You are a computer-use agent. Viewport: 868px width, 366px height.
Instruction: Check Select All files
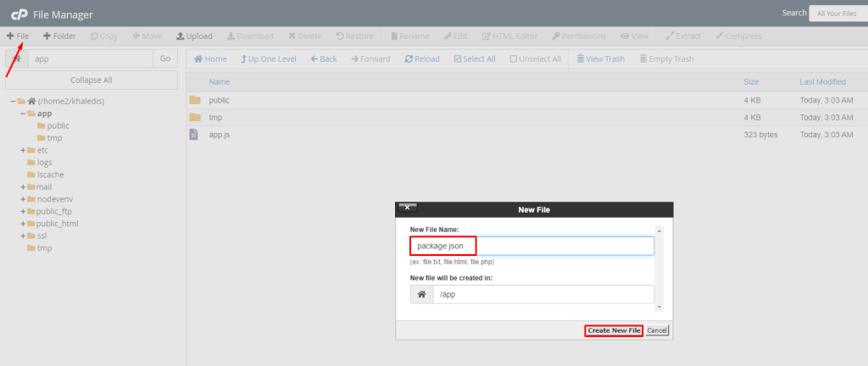click(458, 59)
